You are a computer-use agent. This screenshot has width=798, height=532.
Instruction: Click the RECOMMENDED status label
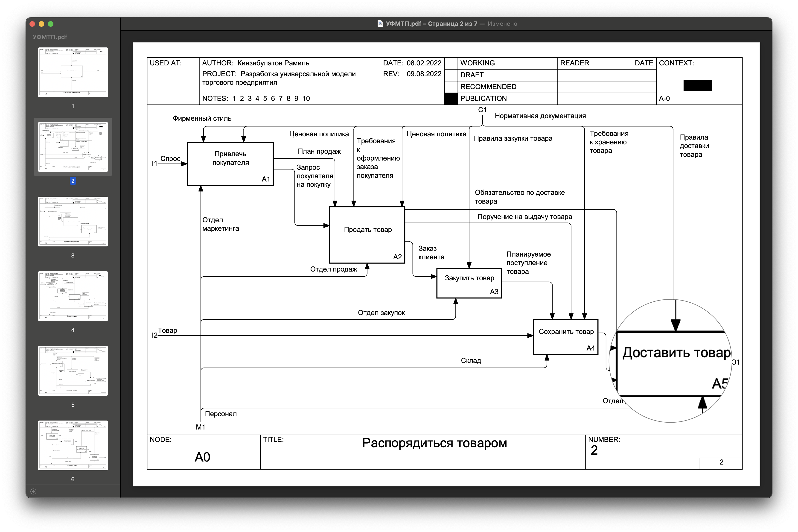[x=488, y=87]
